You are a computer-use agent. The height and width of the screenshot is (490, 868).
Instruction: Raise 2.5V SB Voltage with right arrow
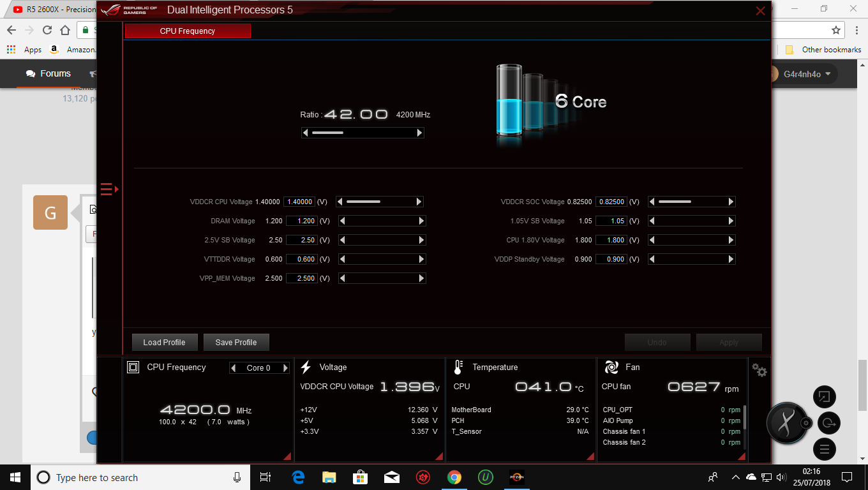click(x=422, y=240)
